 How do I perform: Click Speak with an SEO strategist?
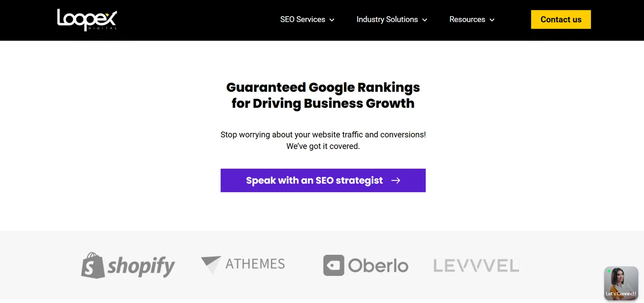(323, 180)
